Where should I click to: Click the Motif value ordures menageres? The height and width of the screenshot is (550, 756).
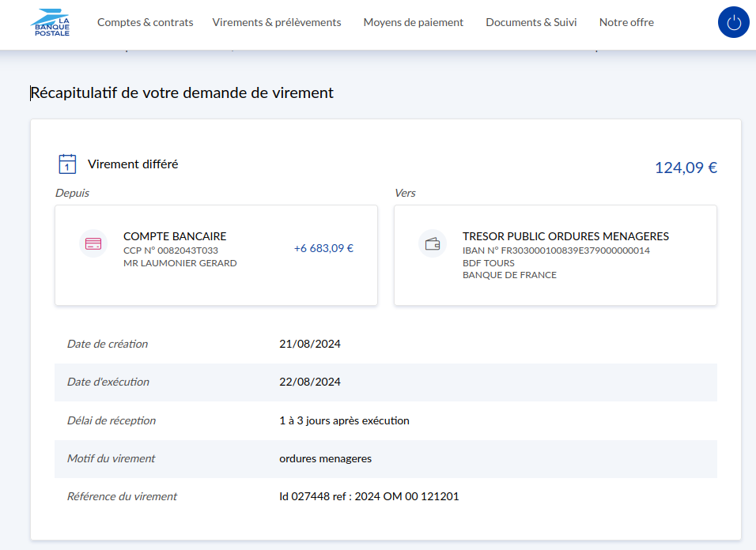pyautogui.click(x=325, y=458)
